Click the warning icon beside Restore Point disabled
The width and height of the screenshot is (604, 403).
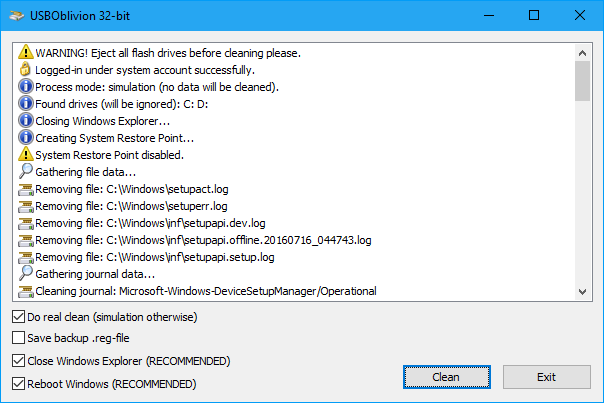tap(26, 155)
